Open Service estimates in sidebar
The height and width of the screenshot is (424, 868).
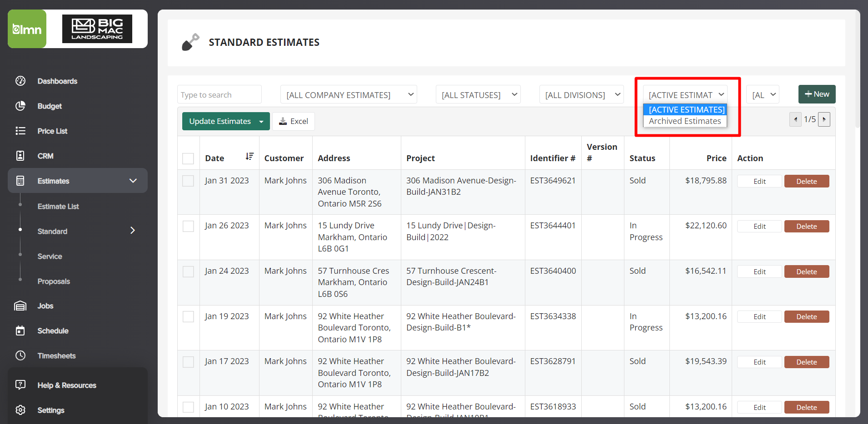pos(50,256)
